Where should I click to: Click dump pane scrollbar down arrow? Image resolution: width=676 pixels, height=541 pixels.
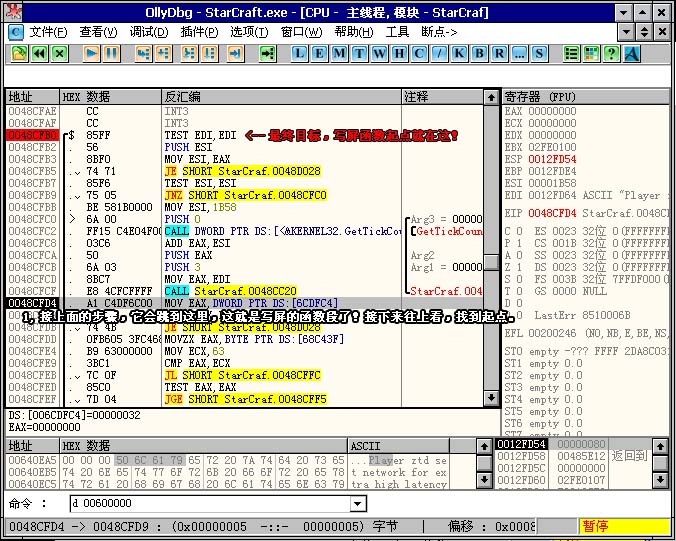tap(484, 479)
